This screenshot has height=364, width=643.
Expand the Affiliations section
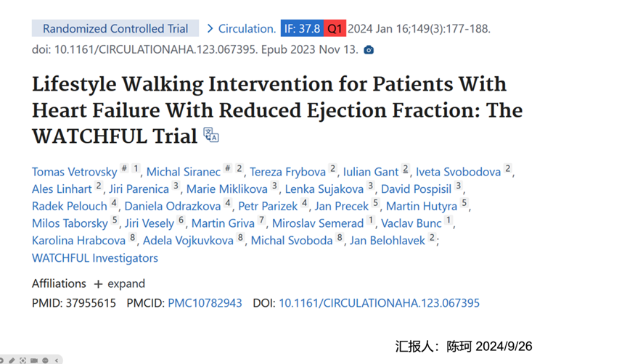pyautogui.click(x=120, y=284)
